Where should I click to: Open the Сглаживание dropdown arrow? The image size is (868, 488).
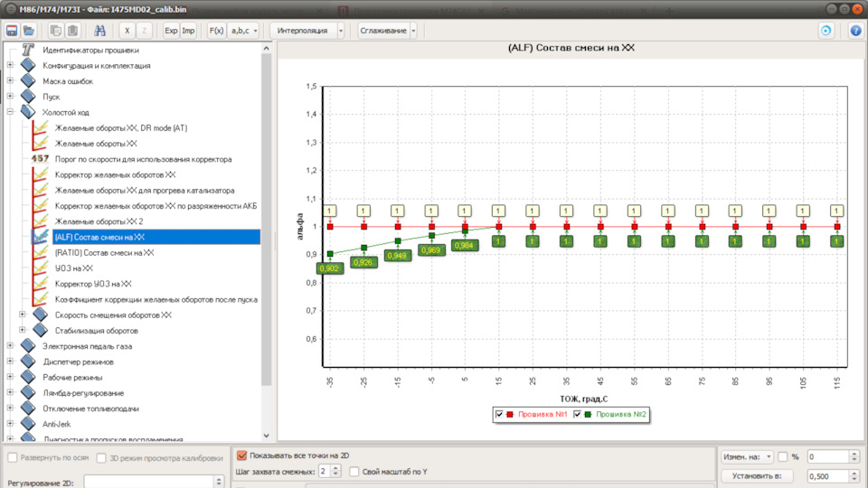click(413, 31)
